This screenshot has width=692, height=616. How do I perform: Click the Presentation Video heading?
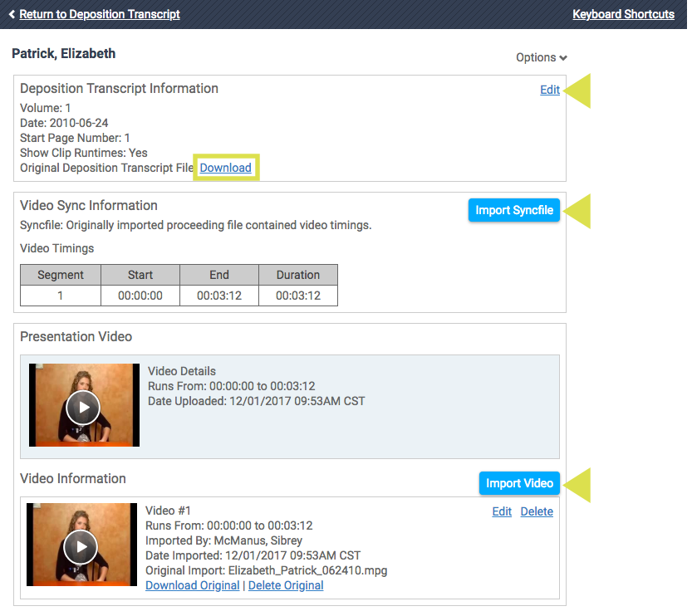[x=76, y=337]
